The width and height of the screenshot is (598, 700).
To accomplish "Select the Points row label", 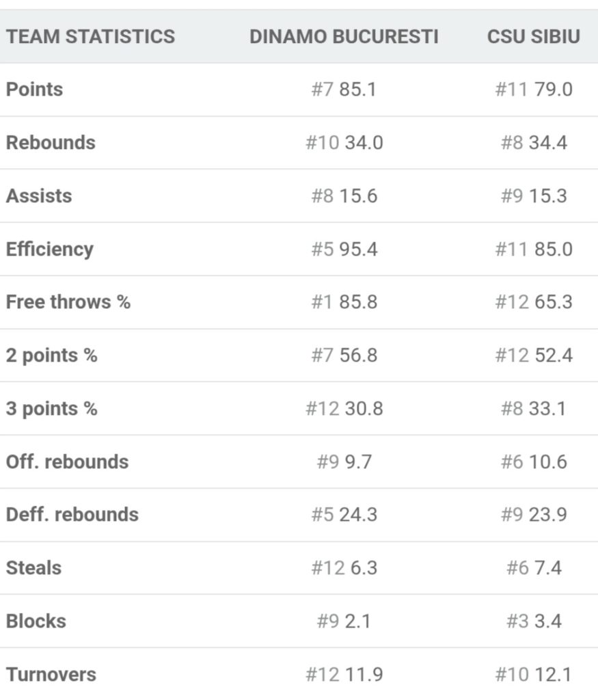I will 34,90.
